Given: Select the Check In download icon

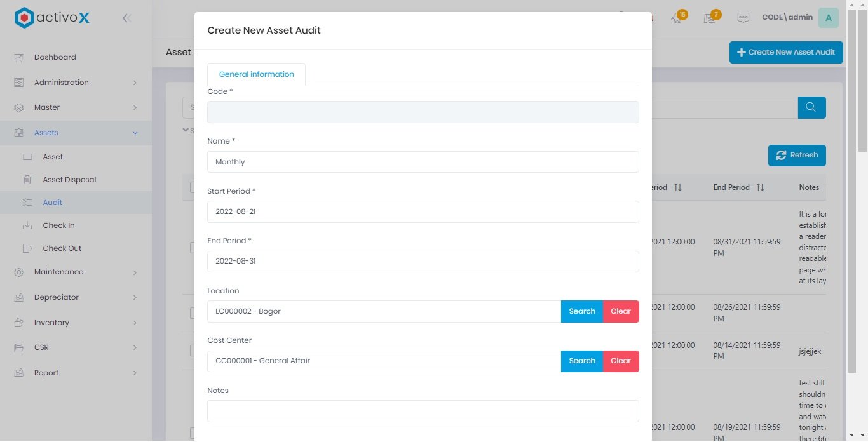Looking at the screenshot, I should [x=27, y=225].
